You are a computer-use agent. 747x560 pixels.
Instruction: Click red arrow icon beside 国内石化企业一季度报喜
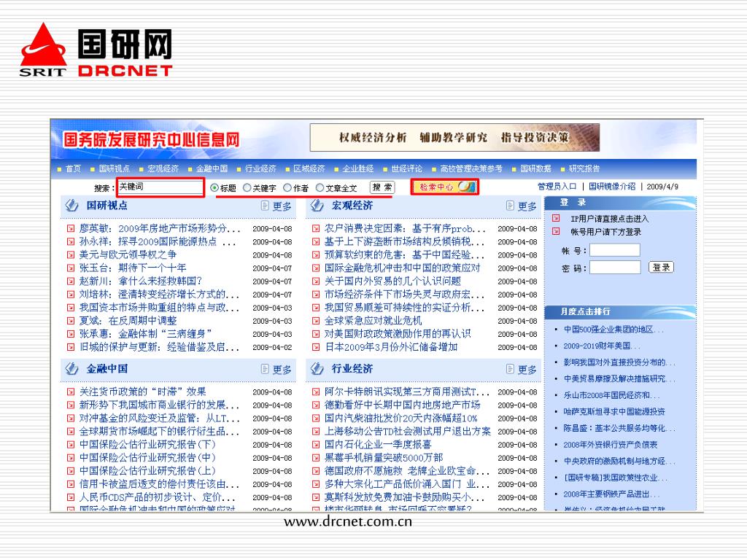click(316, 444)
